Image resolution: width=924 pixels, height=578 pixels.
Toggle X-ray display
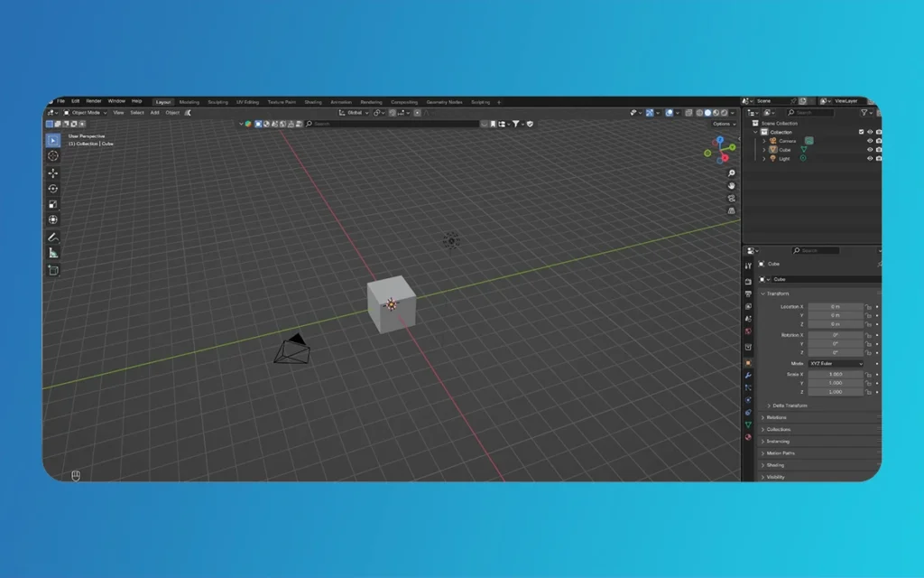pyautogui.click(x=688, y=113)
